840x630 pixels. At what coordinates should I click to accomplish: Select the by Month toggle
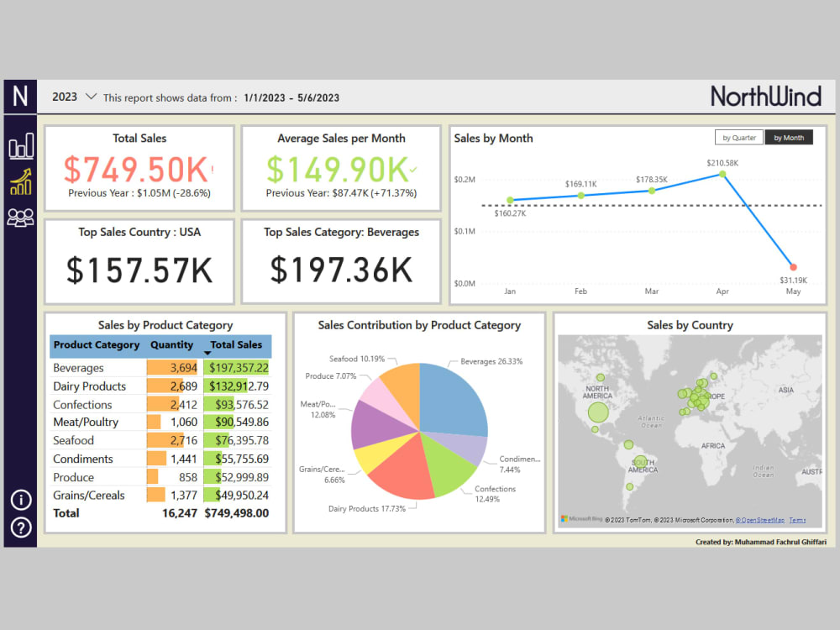coord(789,137)
